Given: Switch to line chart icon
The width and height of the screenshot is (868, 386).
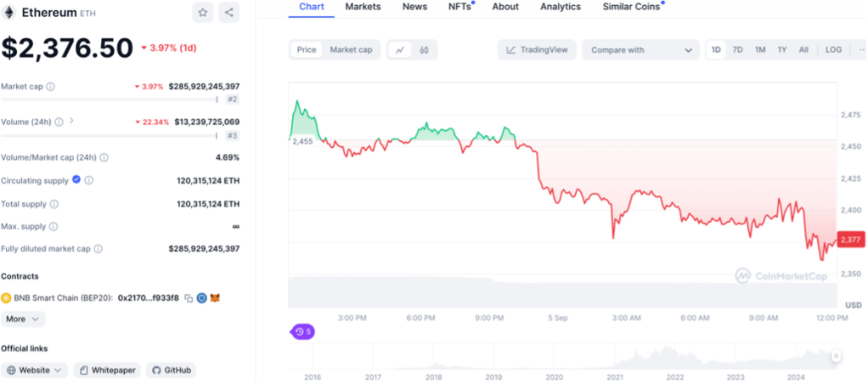Looking at the screenshot, I should [399, 50].
